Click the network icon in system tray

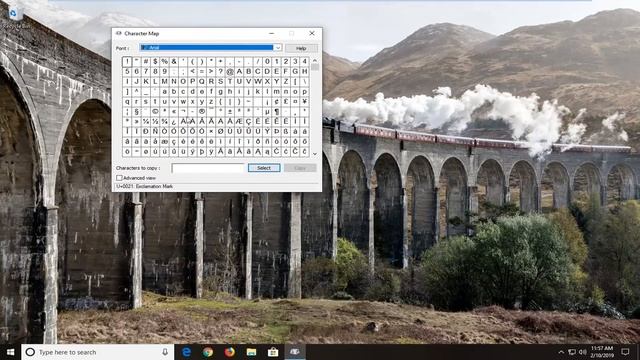tap(572, 352)
